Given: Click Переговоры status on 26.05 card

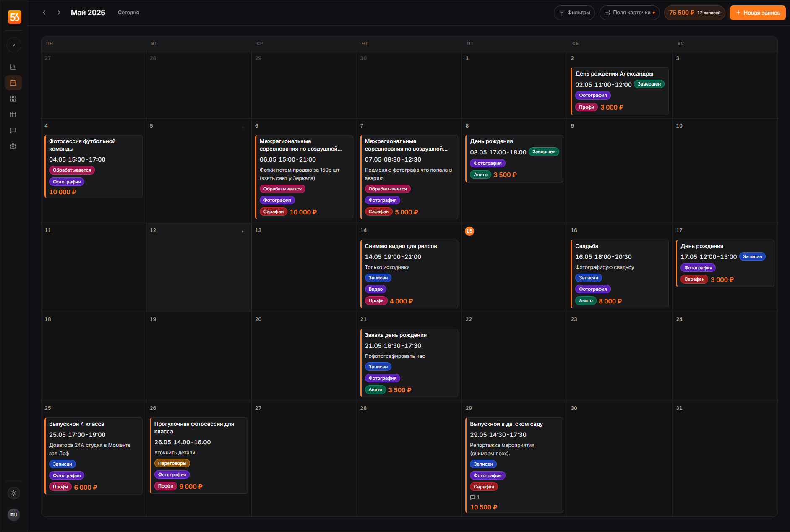Looking at the screenshot, I should tap(172, 464).
